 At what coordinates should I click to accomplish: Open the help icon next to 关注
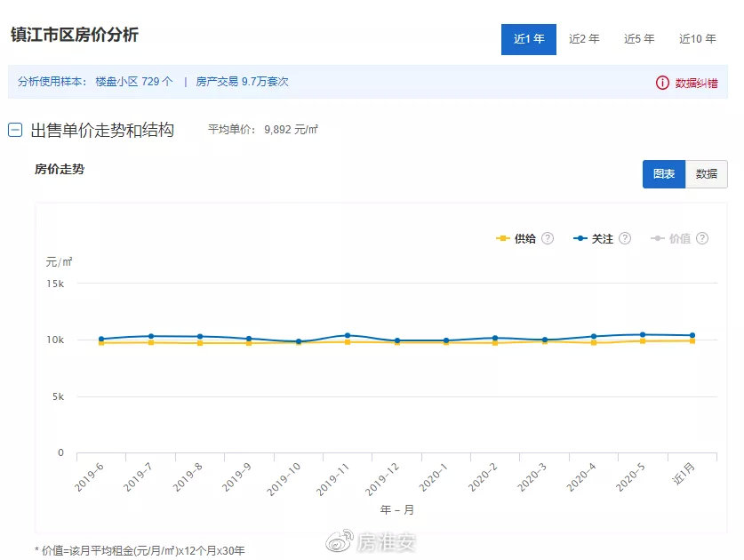tap(625, 238)
